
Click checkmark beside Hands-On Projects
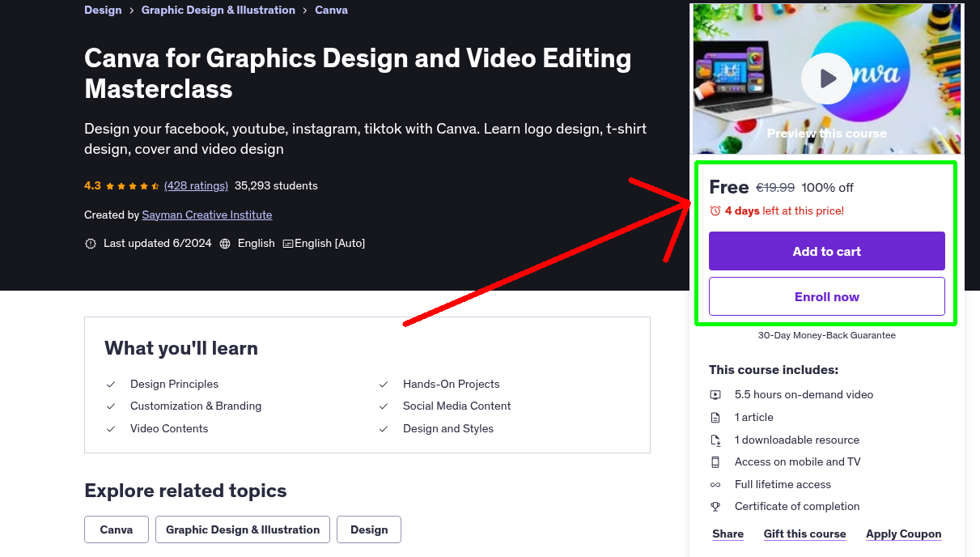click(x=384, y=385)
